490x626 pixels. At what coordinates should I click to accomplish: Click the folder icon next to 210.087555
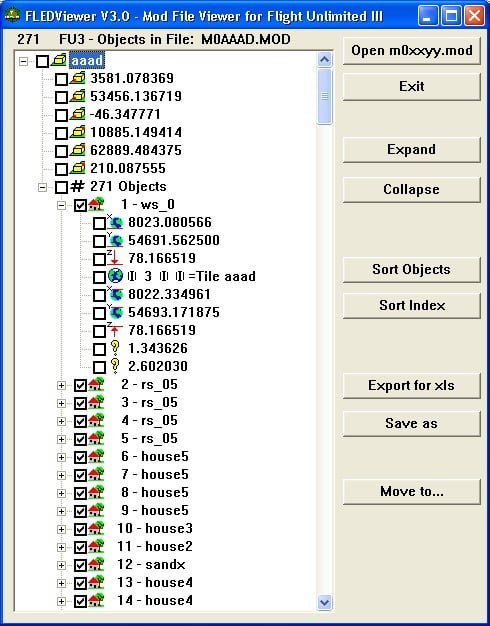tap(77, 168)
